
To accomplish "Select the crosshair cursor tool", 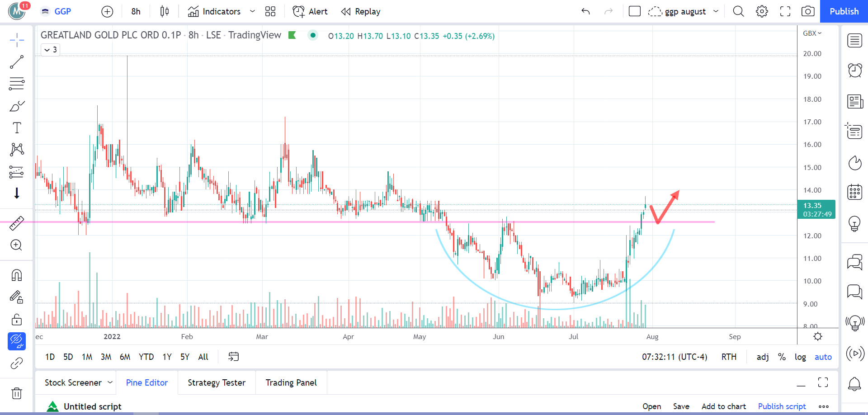I will pyautogui.click(x=17, y=40).
